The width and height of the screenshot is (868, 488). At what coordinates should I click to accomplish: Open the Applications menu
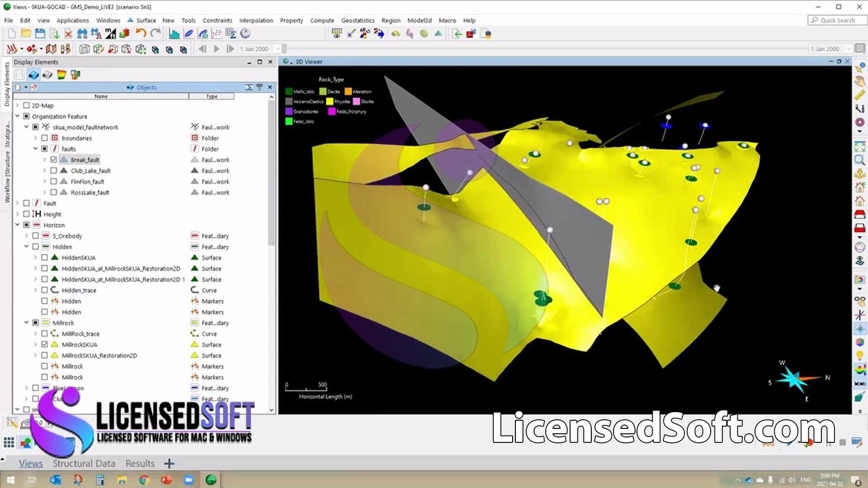(x=73, y=20)
